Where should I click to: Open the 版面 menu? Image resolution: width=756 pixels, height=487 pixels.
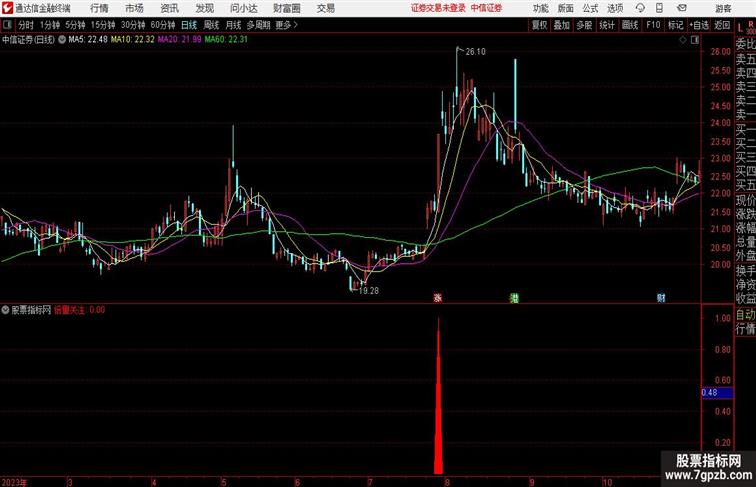[566, 8]
